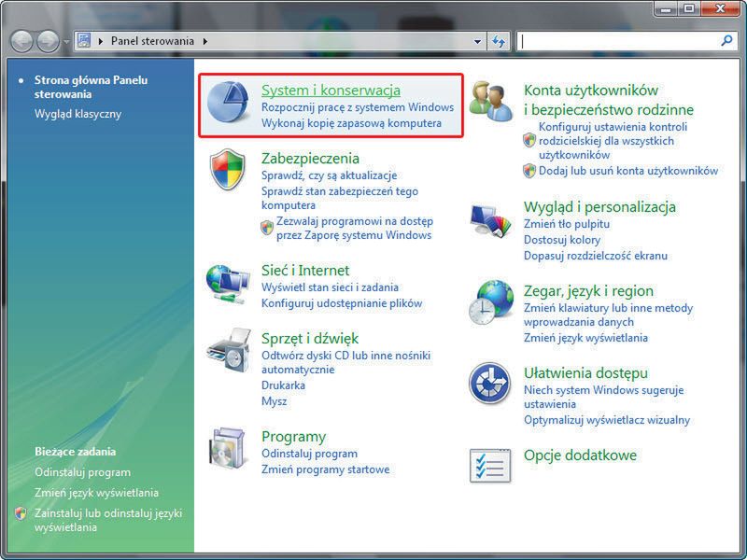Open Sprzęt i dźwięk category heading

pyautogui.click(x=310, y=339)
